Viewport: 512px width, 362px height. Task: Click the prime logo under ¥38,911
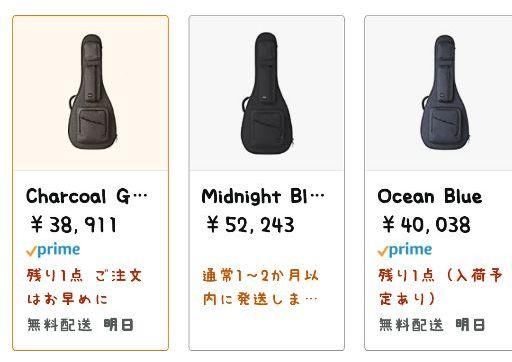(x=53, y=250)
